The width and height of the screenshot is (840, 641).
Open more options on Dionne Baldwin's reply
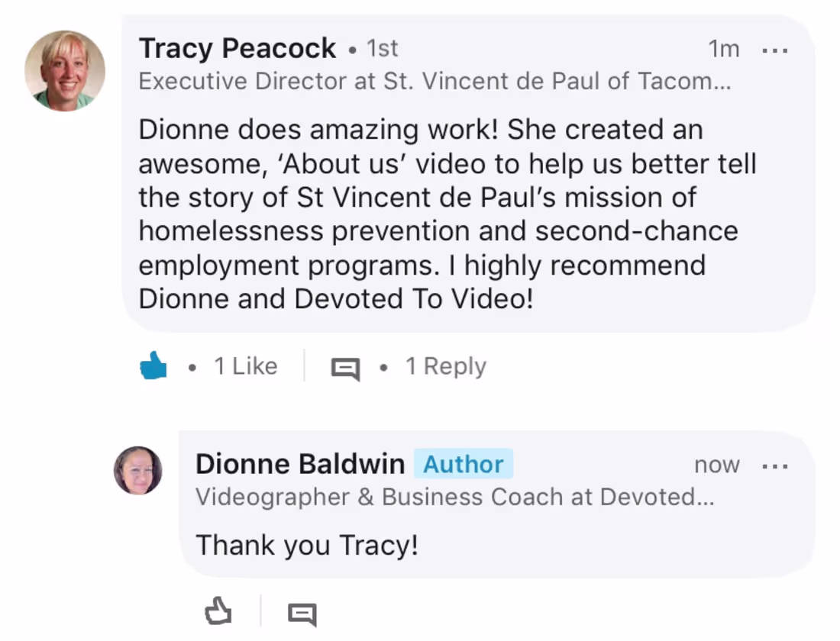(x=775, y=465)
